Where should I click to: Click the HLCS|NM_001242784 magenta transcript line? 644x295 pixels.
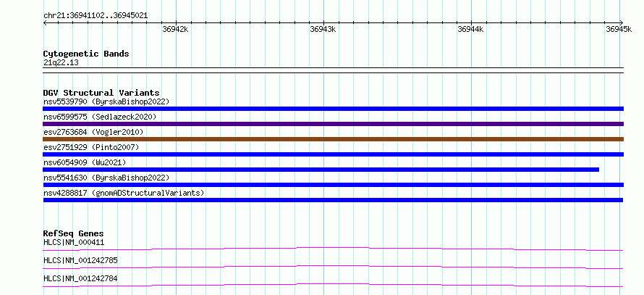click(x=333, y=285)
